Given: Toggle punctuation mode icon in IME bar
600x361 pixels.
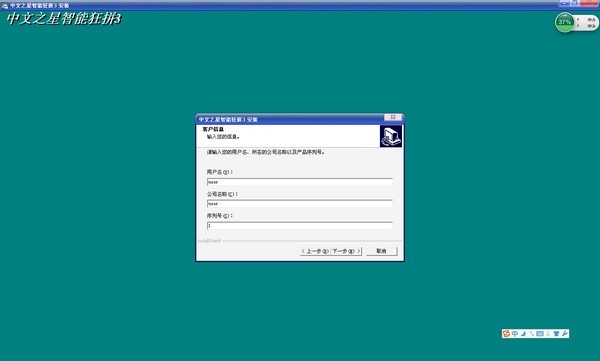Looking at the screenshot, I should tap(532, 333).
